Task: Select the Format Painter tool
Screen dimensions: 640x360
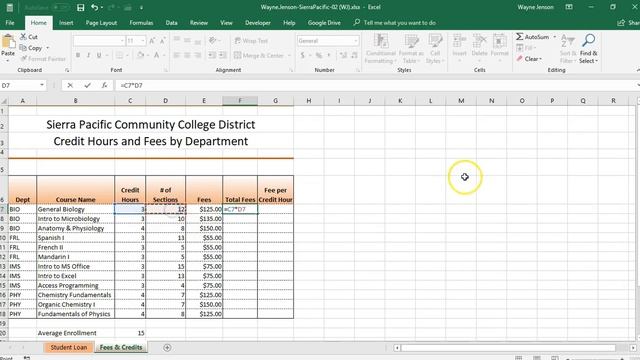Action: tap(43, 59)
